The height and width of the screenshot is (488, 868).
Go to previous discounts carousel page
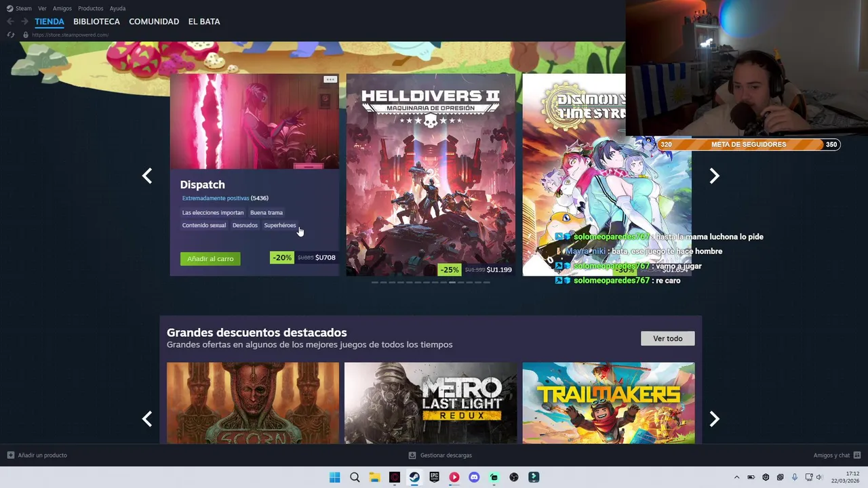click(147, 419)
